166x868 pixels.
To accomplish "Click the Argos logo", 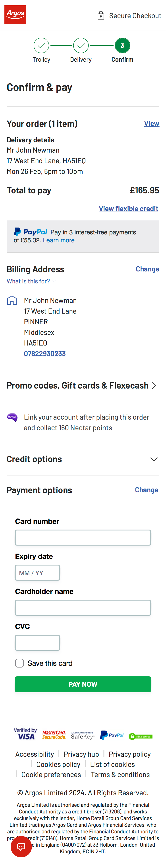I will coord(15,14).
